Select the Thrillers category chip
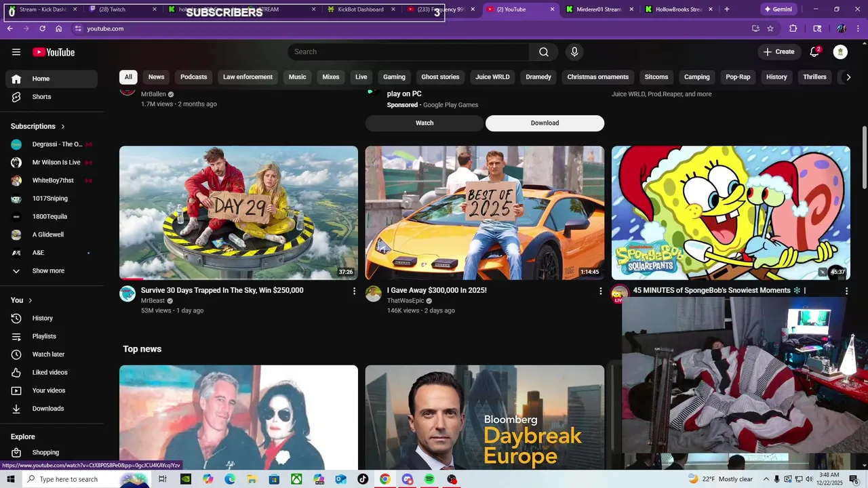 pos(814,77)
